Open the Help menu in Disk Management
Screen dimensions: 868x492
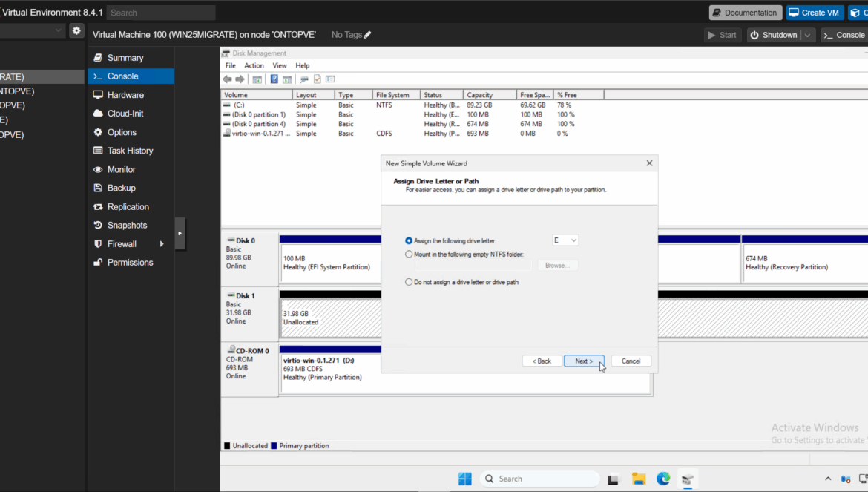click(x=302, y=65)
